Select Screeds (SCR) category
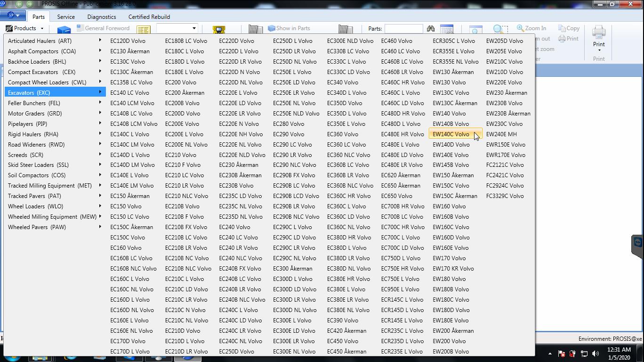The width and height of the screenshot is (644, 362). (x=55, y=155)
